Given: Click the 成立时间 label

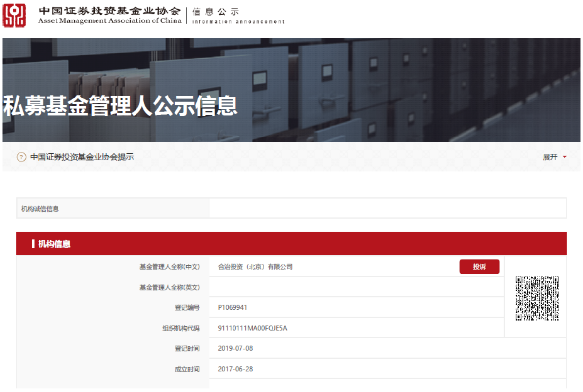Looking at the screenshot, I should (187, 369).
